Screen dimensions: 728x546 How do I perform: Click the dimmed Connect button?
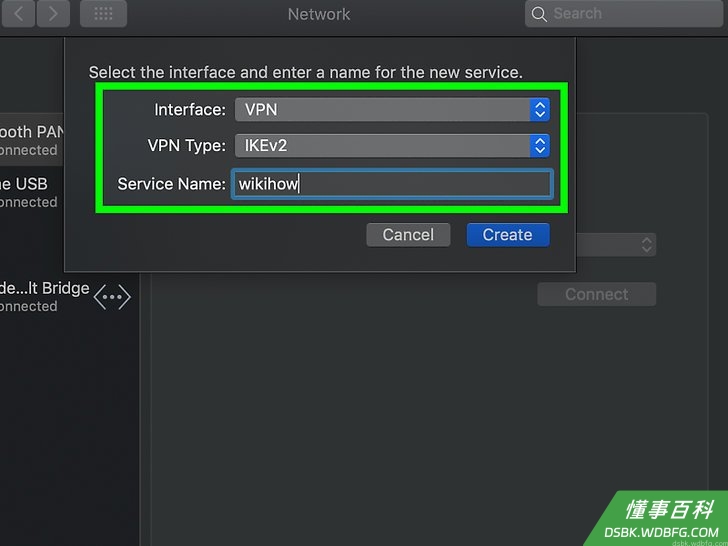pyautogui.click(x=597, y=294)
